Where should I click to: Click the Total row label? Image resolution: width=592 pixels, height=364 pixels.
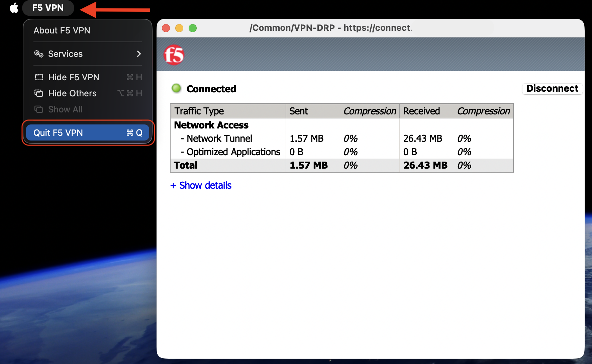186,165
